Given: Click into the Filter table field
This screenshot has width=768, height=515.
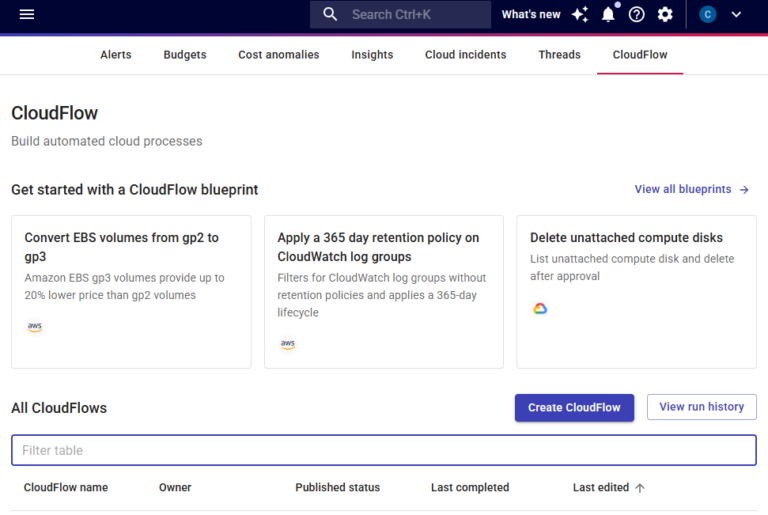Looking at the screenshot, I should click(383, 450).
